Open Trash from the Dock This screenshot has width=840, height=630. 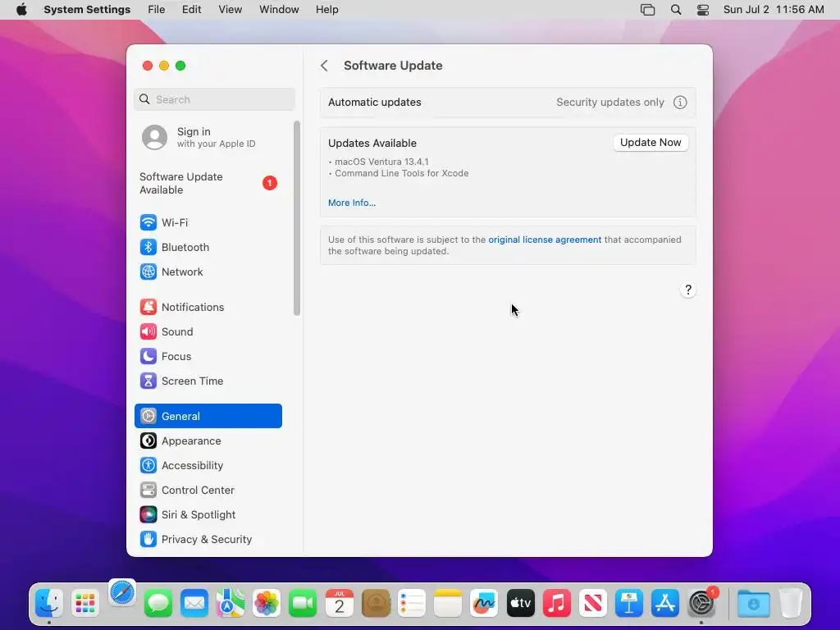click(x=790, y=603)
